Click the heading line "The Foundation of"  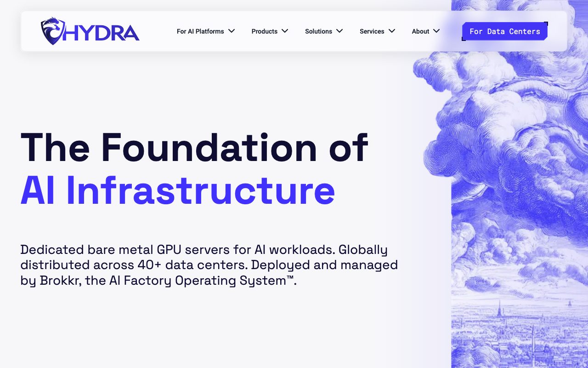click(x=194, y=147)
